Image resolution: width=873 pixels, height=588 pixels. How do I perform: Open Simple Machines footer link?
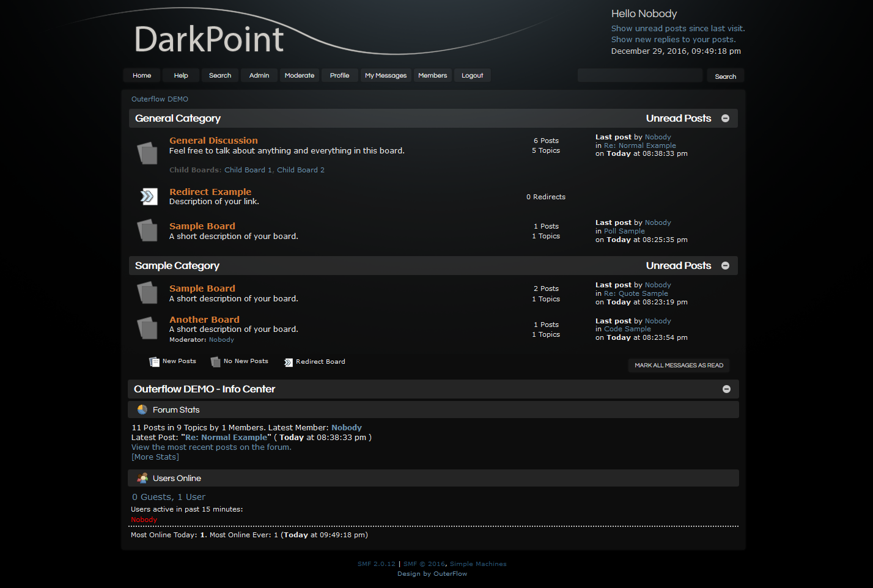pos(478,564)
